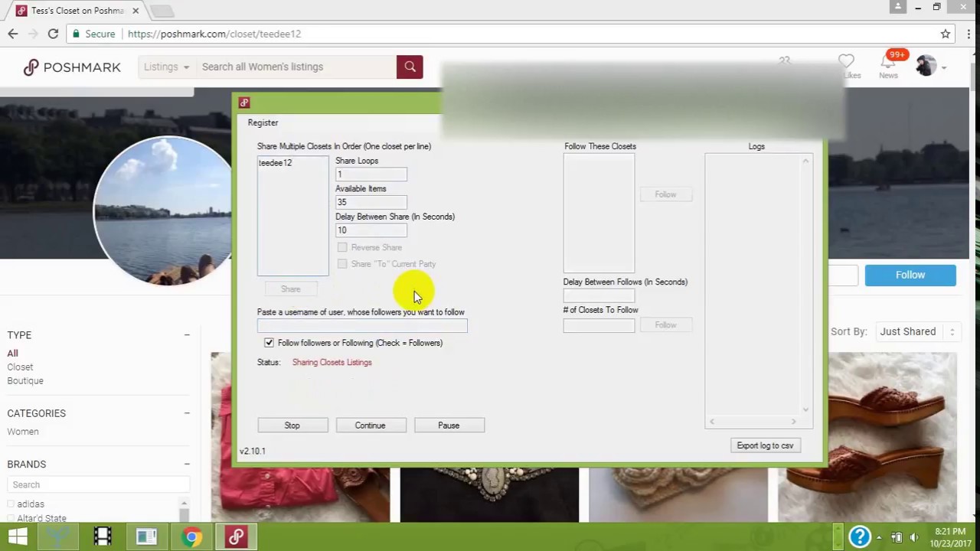This screenshot has width=980, height=551.
Task: Select the Boutique type filter
Action: click(25, 380)
